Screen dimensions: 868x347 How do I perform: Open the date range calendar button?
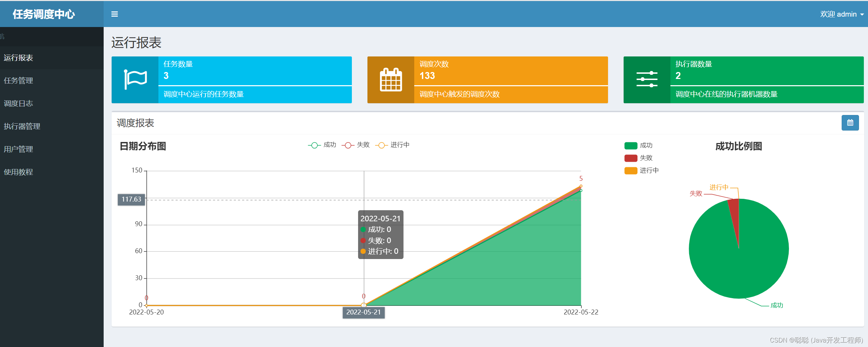point(850,123)
